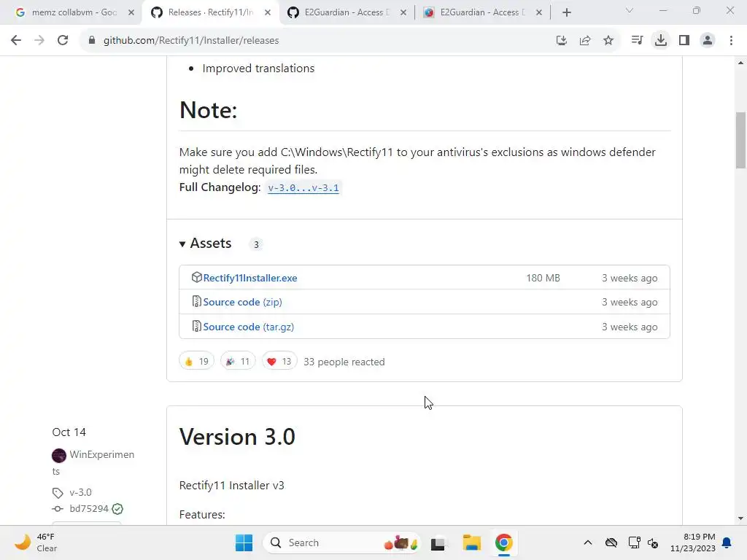Click the browser forward arrow
The image size is (747, 560).
pyautogui.click(x=39, y=41)
